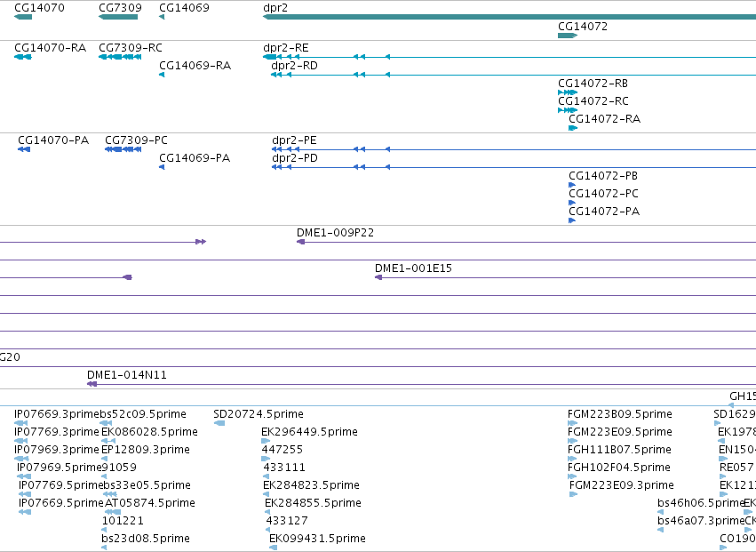Click the AT05874.5prime EST label
Screen dimensions: 756x552
(x=150, y=503)
